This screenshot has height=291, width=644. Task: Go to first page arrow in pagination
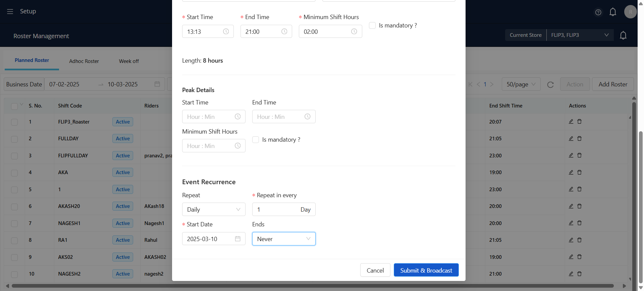pos(471,84)
